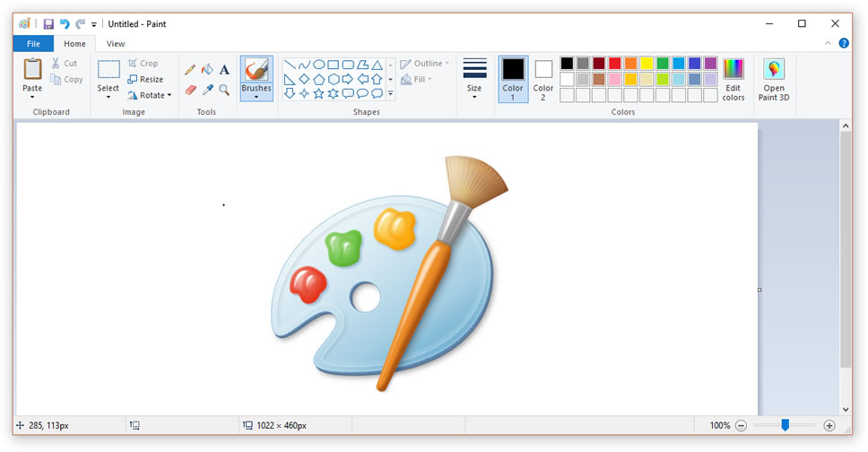Activate the Color picker eyedropper

click(207, 90)
